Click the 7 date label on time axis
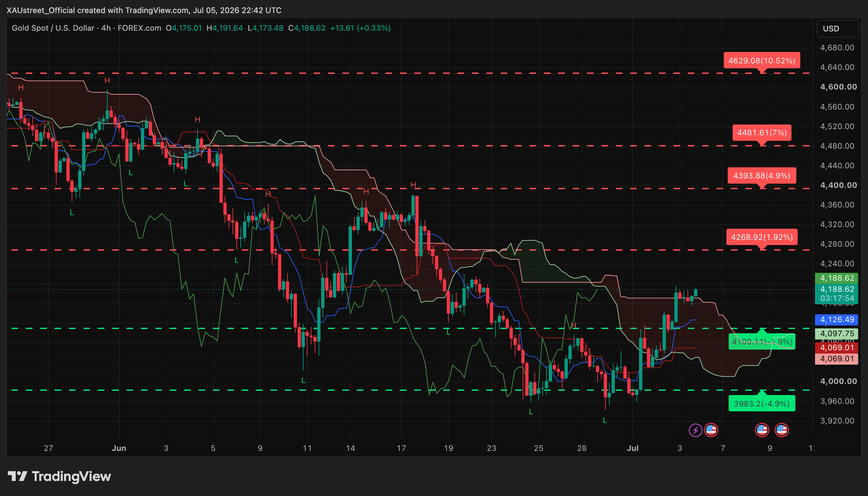The width and height of the screenshot is (868, 496). point(723,448)
